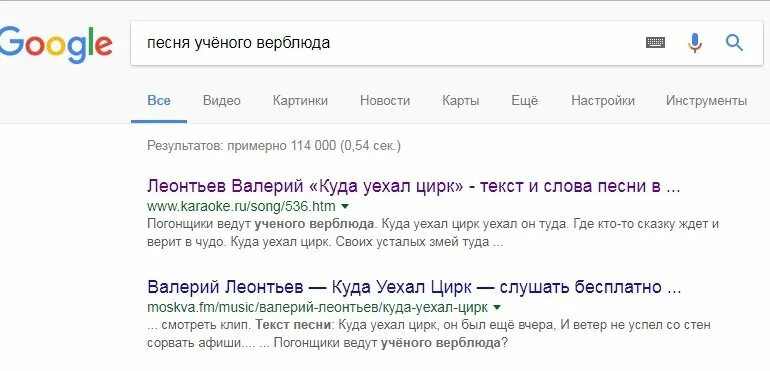Image resolution: width=770 pixels, height=371 pixels.
Task: Go to the Новости tab
Action: [385, 101]
